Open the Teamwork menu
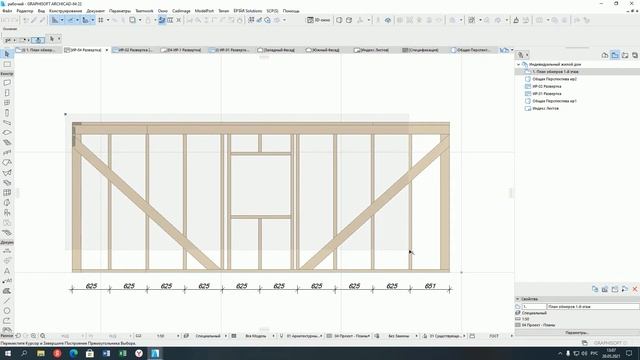The width and height of the screenshot is (640, 360). [144, 11]
